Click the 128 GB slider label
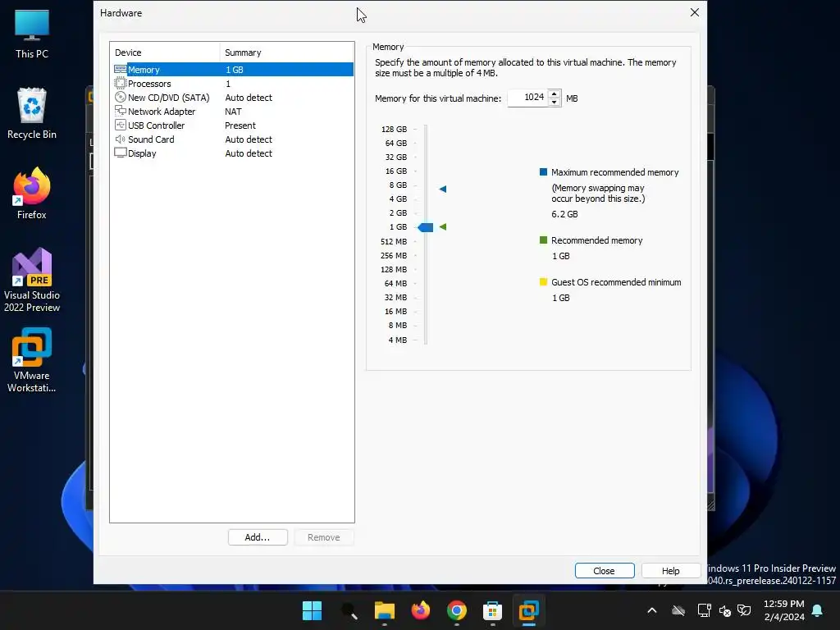The width and height of the screenshot is (840, 630). 394,129
